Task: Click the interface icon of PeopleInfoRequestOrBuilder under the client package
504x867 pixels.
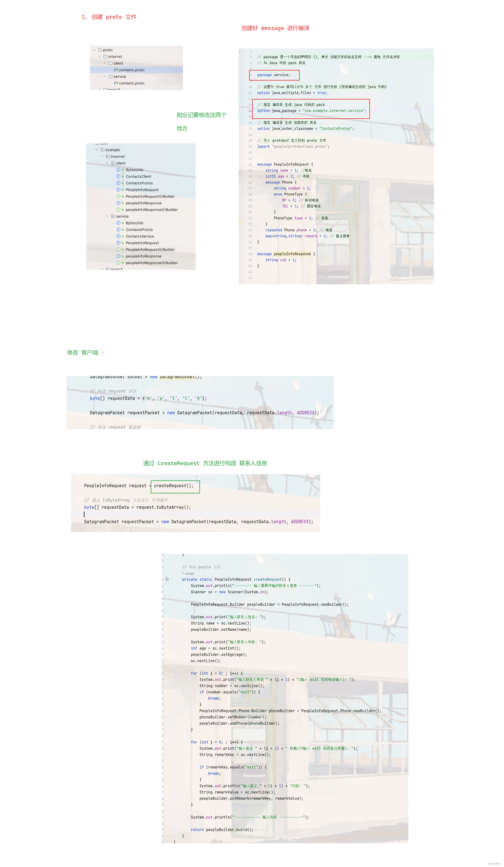Action: pos(118,197)
